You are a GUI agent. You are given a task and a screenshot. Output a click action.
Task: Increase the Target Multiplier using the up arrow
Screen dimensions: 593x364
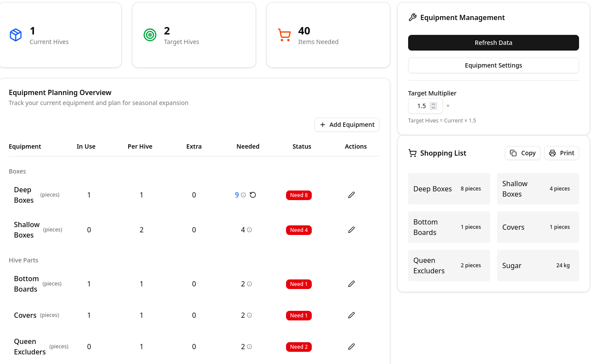pyautogui.click(x=433, y=104)
